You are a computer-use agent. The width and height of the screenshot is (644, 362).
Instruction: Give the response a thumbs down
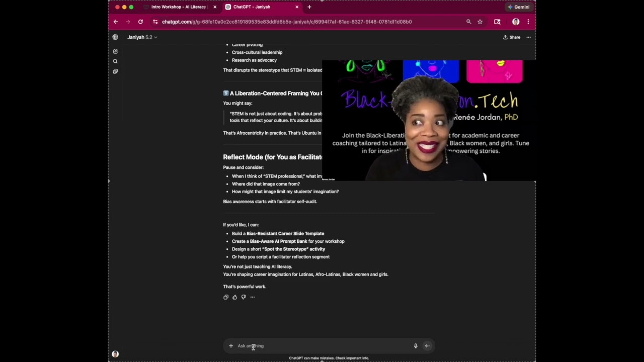[244, 297]
